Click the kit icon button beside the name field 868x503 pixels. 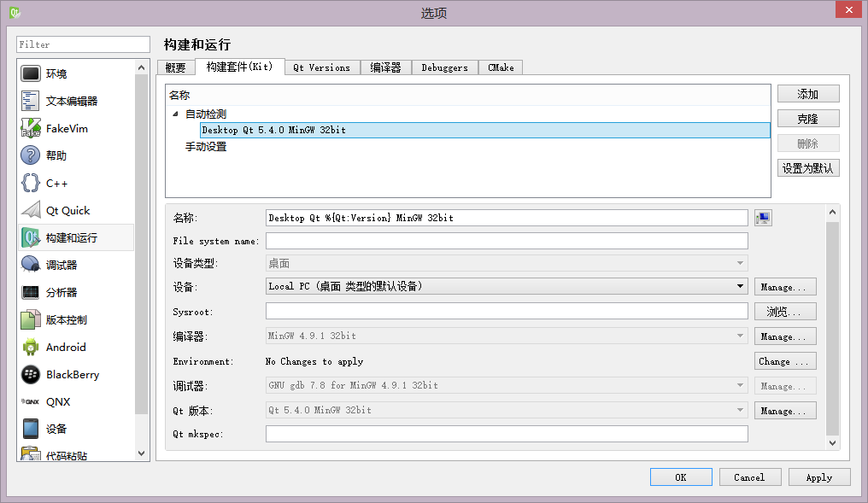pyautogui.click(x=763, y=218)
